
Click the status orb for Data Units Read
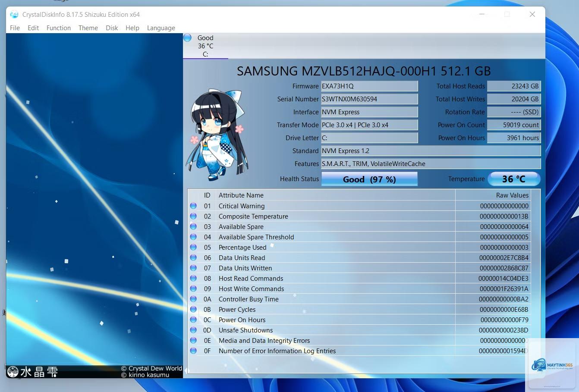(193, 258)
